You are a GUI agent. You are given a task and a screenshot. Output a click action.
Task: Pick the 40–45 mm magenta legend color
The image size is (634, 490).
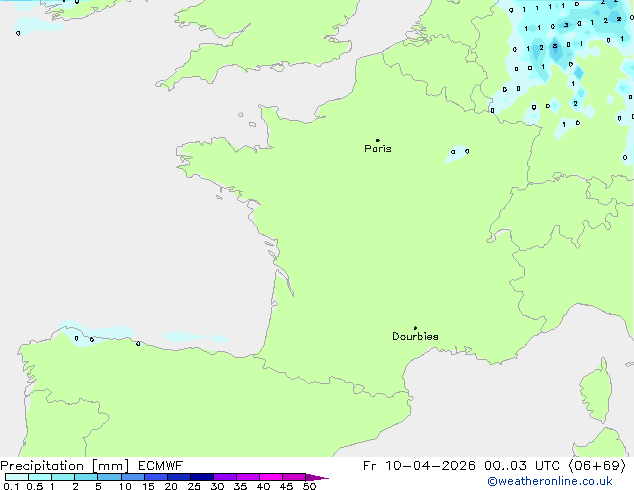pos(271,477)
